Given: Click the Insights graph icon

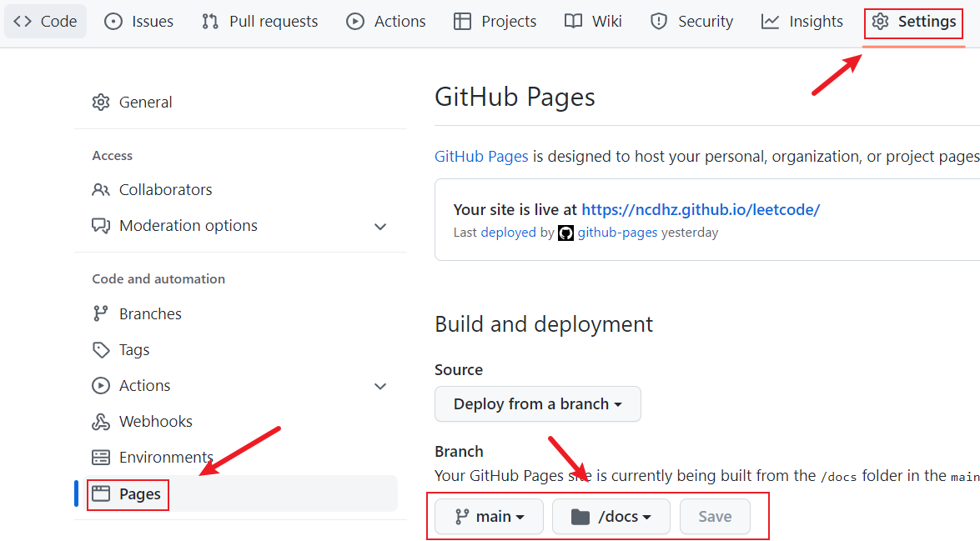Looking at the screenshot, I should coord(770,21).
